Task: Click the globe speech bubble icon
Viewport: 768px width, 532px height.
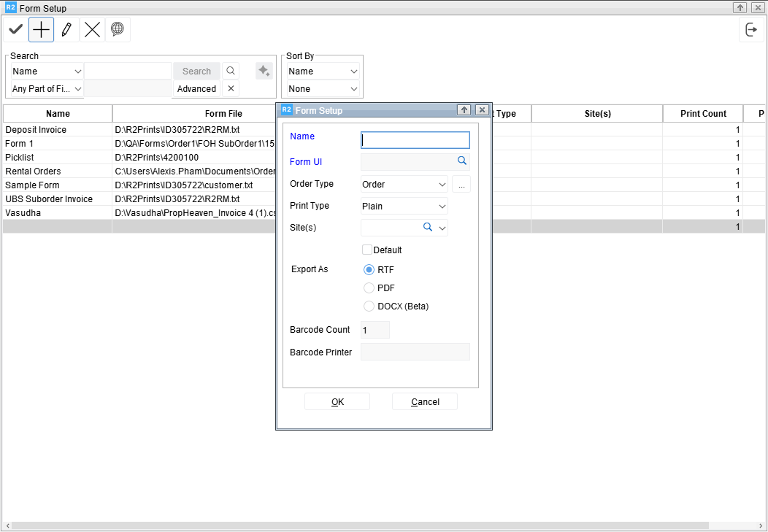Action: [x=117, y=30]
